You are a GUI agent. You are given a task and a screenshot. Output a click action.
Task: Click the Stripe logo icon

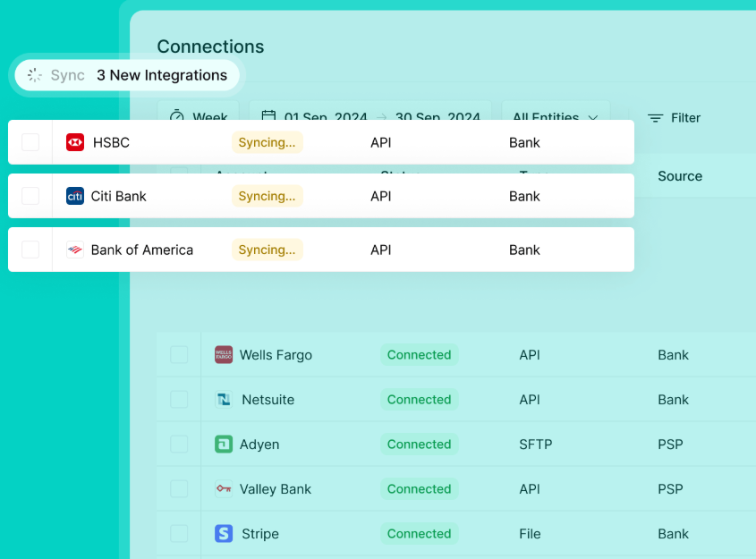224,533
